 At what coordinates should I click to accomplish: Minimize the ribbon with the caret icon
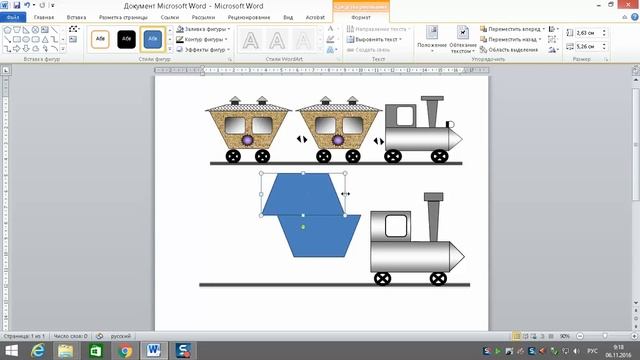tap(624, 17)
